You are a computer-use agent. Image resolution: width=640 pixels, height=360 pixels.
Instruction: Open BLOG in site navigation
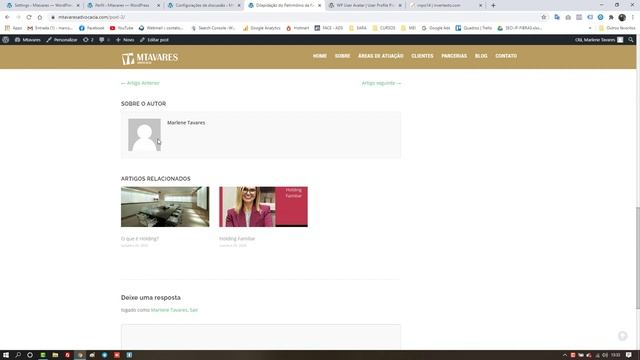pyautogui.click(x=481, y=56)
